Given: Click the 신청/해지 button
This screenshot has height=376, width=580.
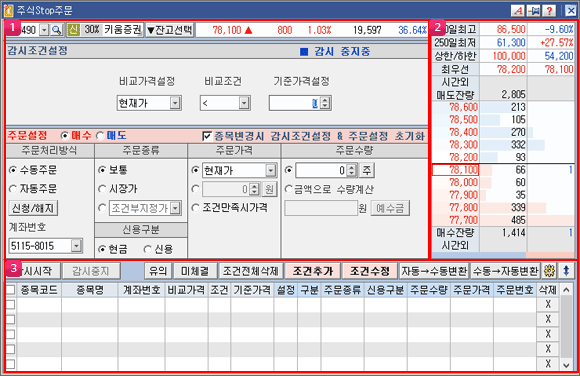Looking at the screenshot, I should (x=33, y=208).
